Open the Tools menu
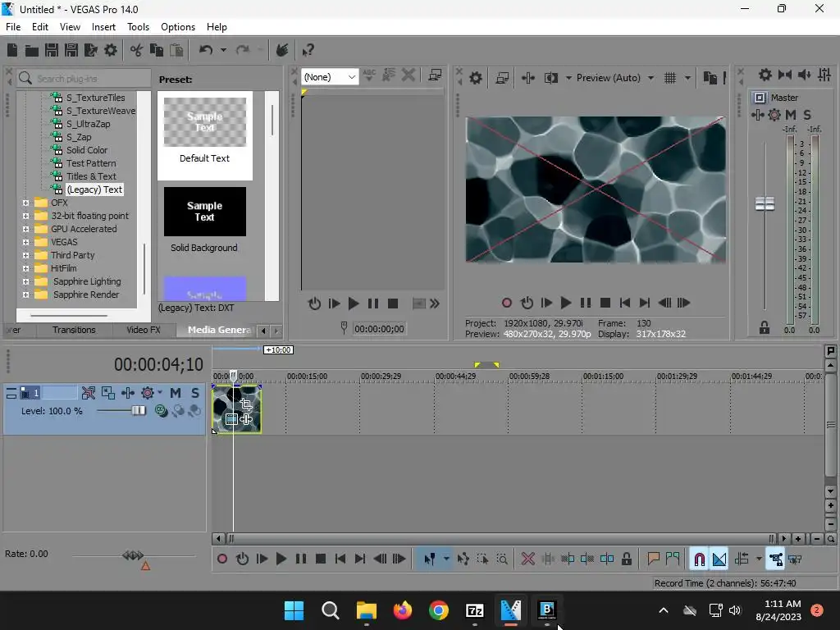The width and height of the screenshot is (840, 630). pyautogui.click(x=138, y=27)
